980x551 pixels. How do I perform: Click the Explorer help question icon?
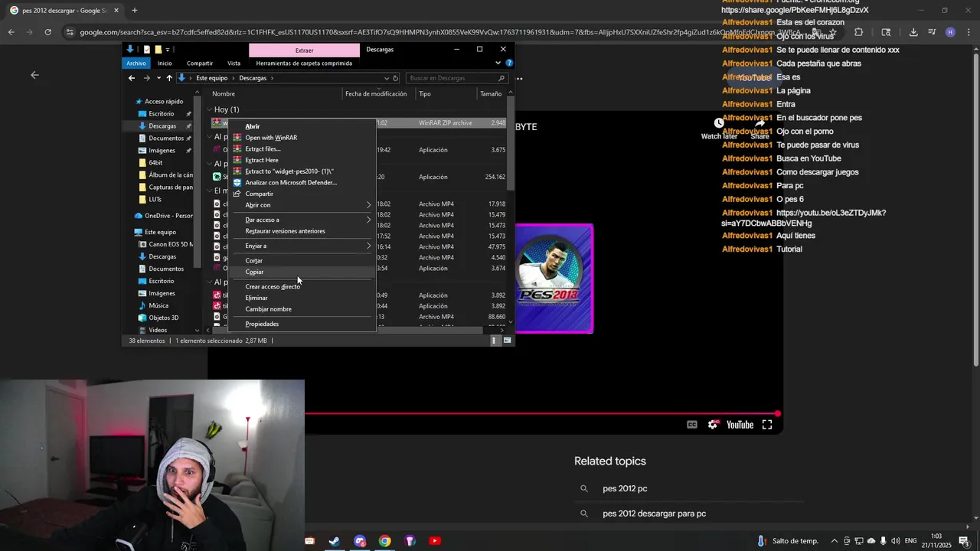pyautogui.click(x=509, y=64)
